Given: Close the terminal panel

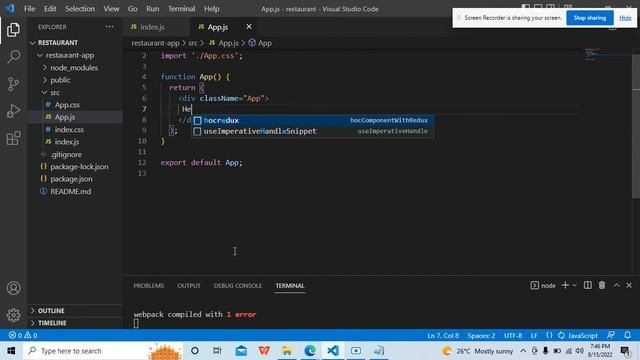Looking at the screenshot, I should [629, 285].
